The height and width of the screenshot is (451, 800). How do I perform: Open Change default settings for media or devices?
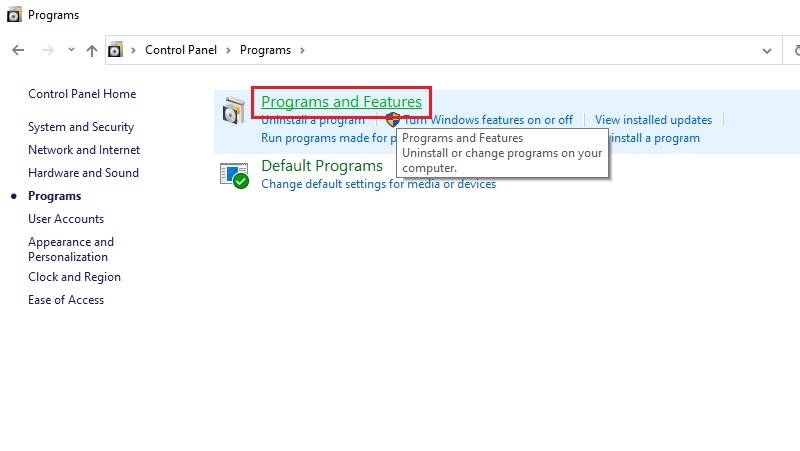pos(379,184)
